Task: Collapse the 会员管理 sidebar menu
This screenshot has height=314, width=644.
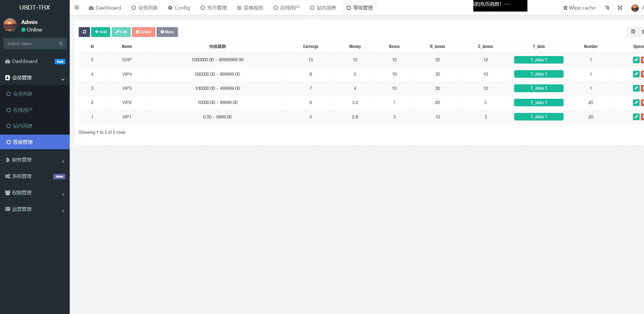Action: click(x=35, y=78)
